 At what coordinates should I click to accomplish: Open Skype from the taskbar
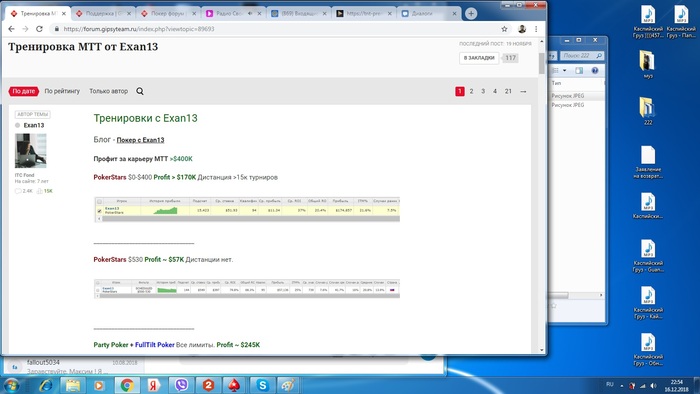pos(262,385)
